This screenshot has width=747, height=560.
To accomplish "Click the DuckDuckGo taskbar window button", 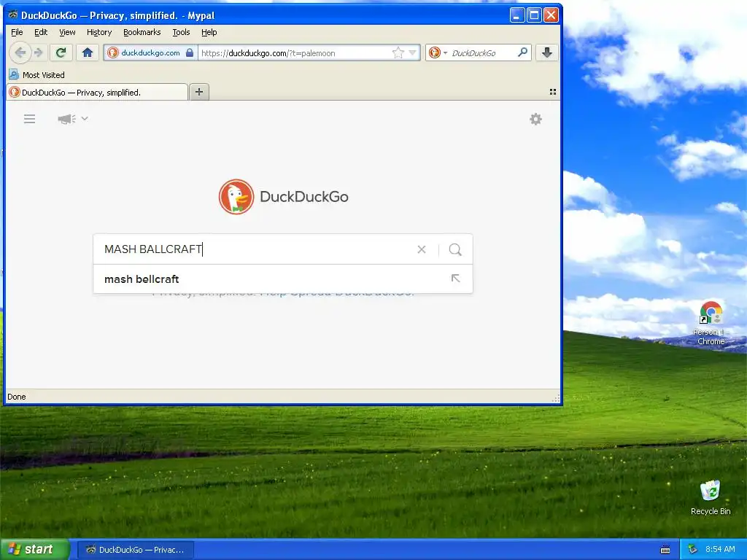I will 135,550.
